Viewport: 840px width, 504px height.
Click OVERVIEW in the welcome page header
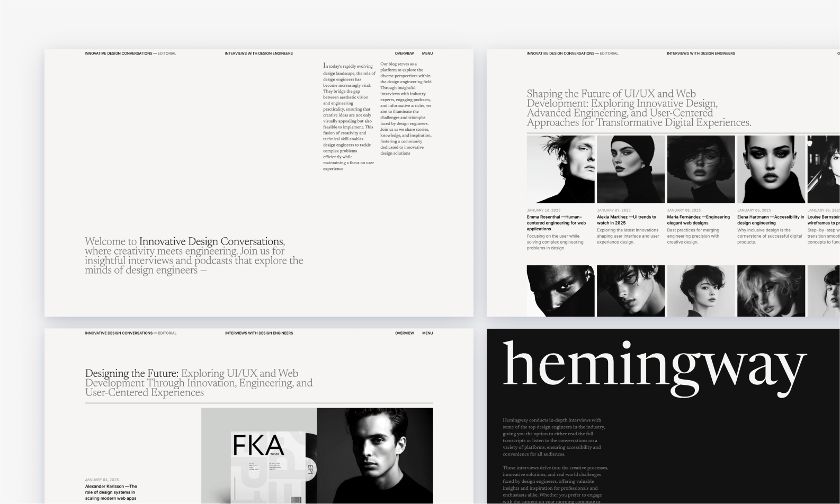click(404, 53)
